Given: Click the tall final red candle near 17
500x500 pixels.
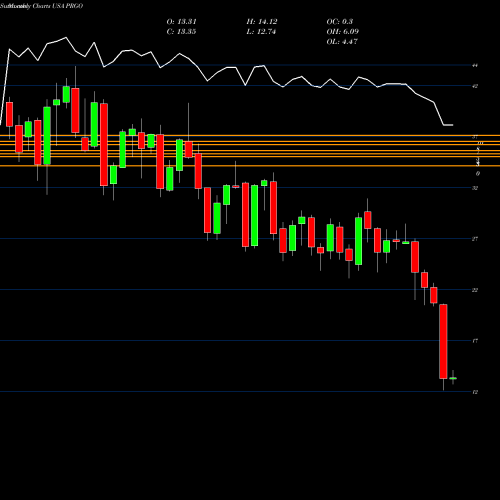Looking at the screenshot, I should (x=443, y=341).
